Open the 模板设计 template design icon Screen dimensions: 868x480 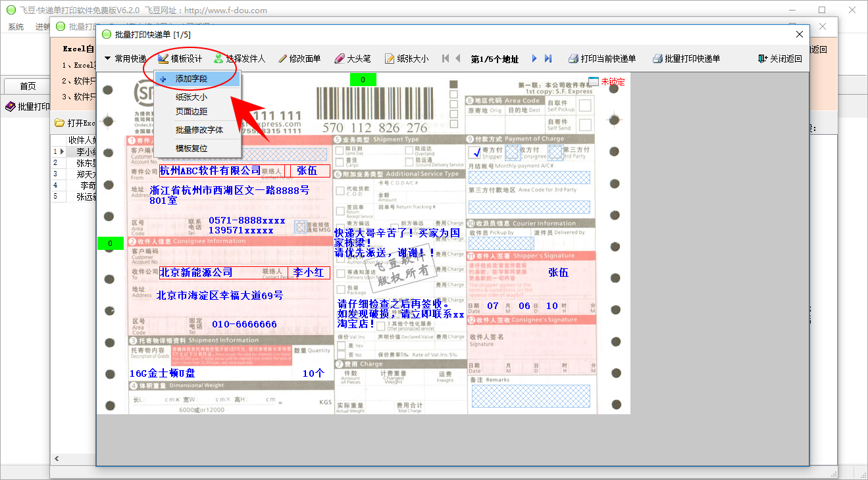[163, 59]
